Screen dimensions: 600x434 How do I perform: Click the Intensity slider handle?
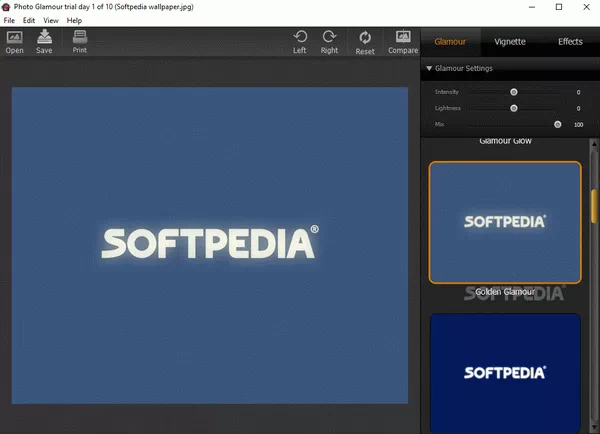(x=514, y=92)
